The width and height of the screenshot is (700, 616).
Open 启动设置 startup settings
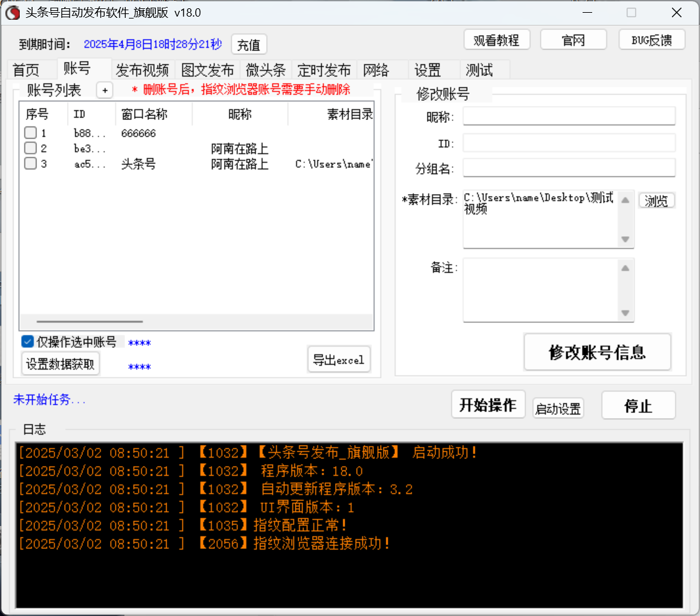(558, 409)
